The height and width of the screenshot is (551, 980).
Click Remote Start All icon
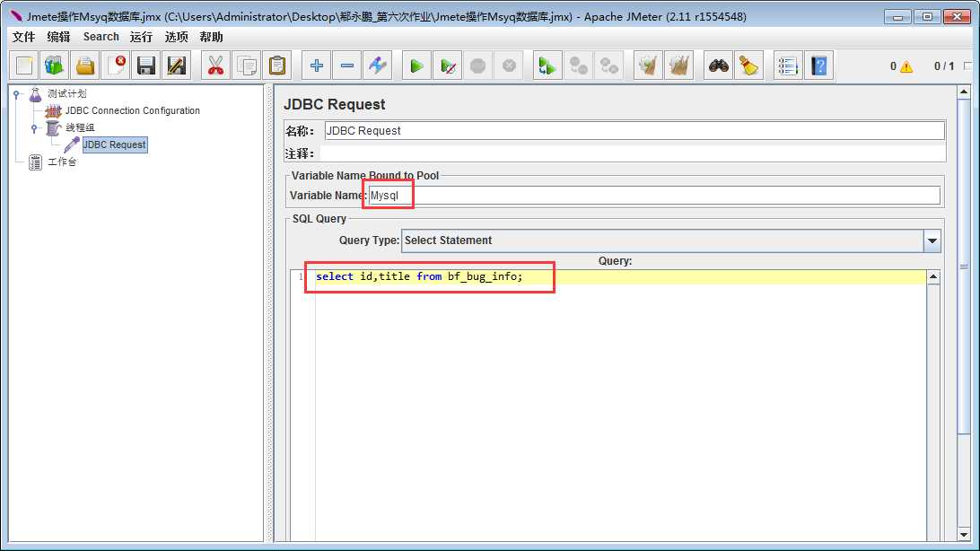point(547,66)
